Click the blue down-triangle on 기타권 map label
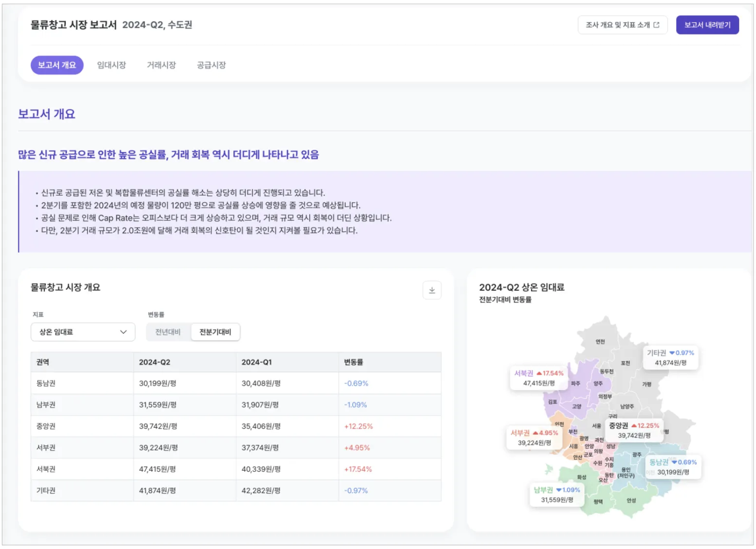This screenshot has width=756, height=549. [672, 353]
